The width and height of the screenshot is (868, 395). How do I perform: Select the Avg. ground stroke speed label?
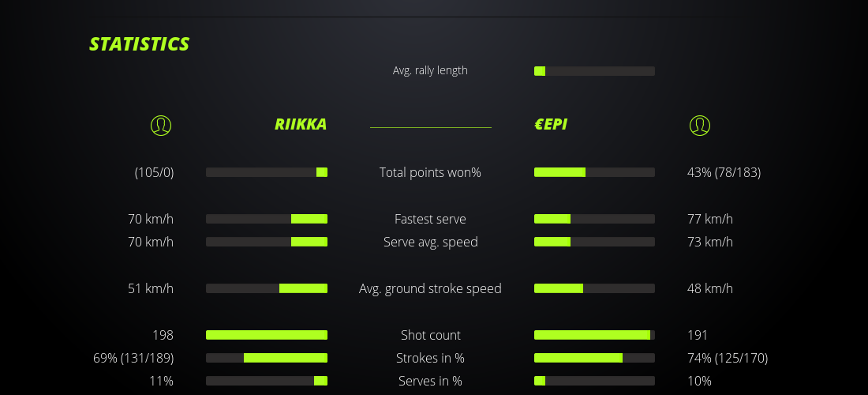[x=430, y=288]
